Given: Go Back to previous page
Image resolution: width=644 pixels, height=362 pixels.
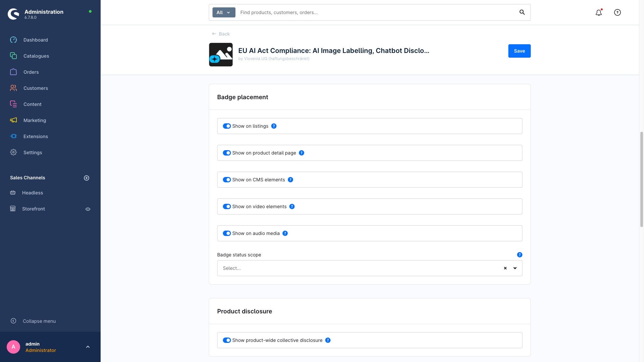Looking at the screenshot, I should click(x=221, y=34).
